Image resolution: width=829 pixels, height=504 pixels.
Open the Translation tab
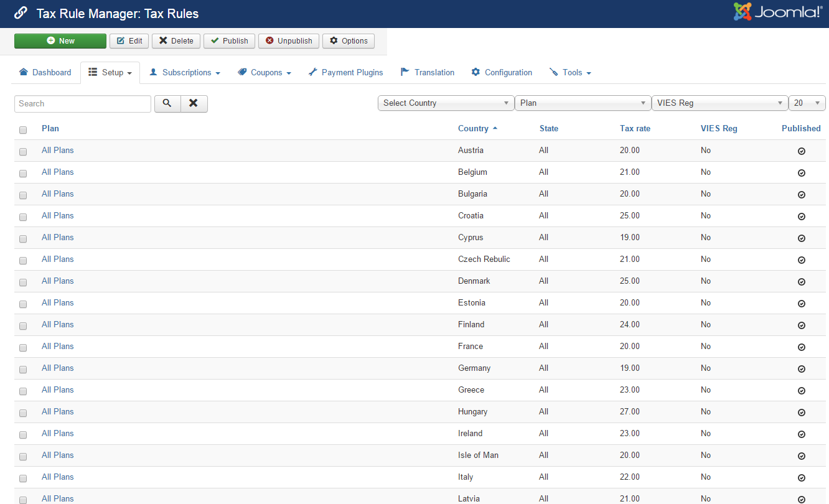(x=428, y=73)
